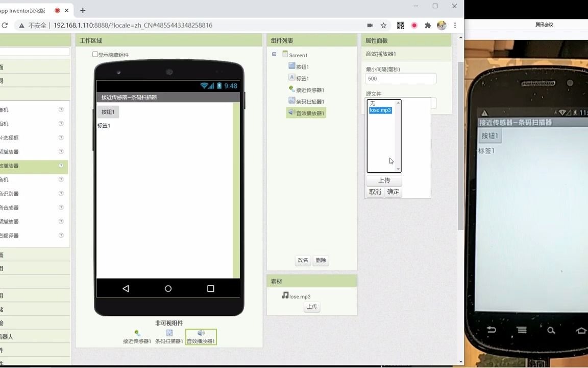Screen dimensions: 588x368
Task: Select 无 in the 源文件 list
Action: click(373, 103)
